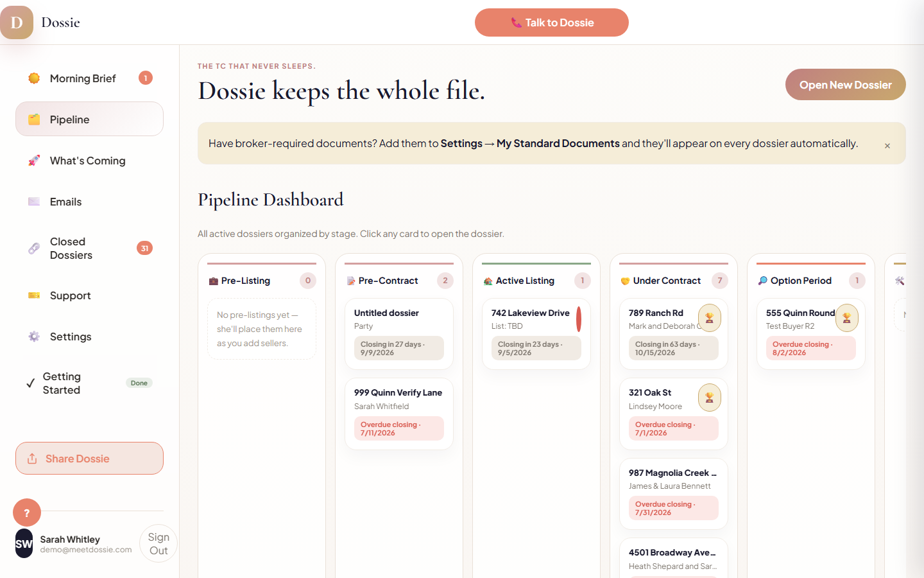Click the partially visible tools column icon

[900, 281]
